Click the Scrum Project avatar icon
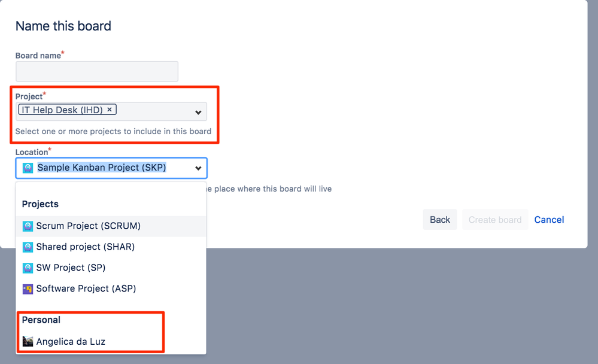The height and width of the screenshot is (364, 598). (28, 226)
